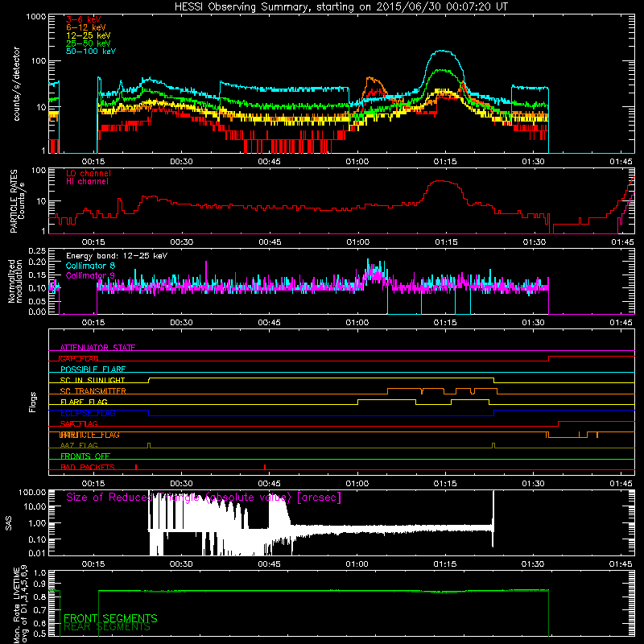Click the 01:30 tick under the Flags panel
This screenshot has height=644, width=644.
click(533, 484)
